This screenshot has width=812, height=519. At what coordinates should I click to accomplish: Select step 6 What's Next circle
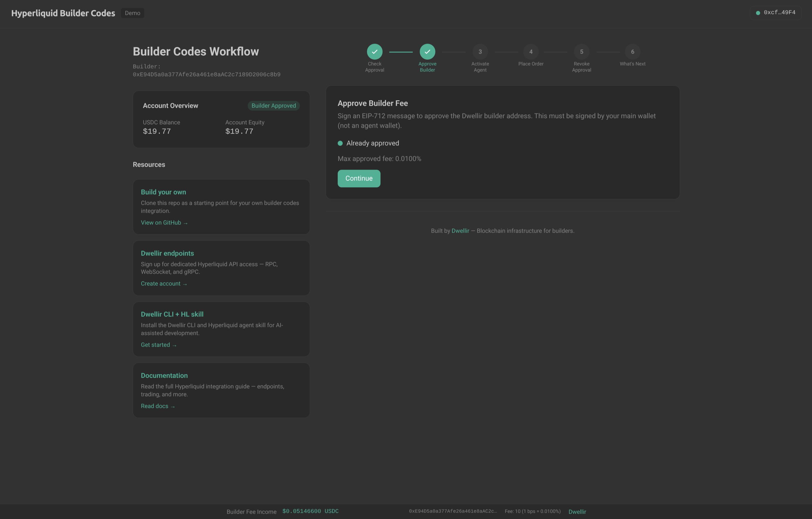point(632,52)
